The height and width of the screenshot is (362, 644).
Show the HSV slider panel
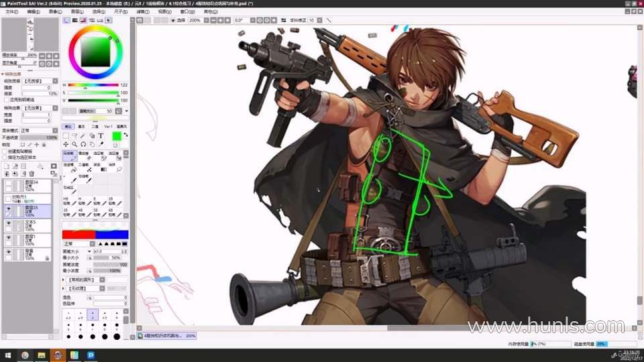click(83, 19)
